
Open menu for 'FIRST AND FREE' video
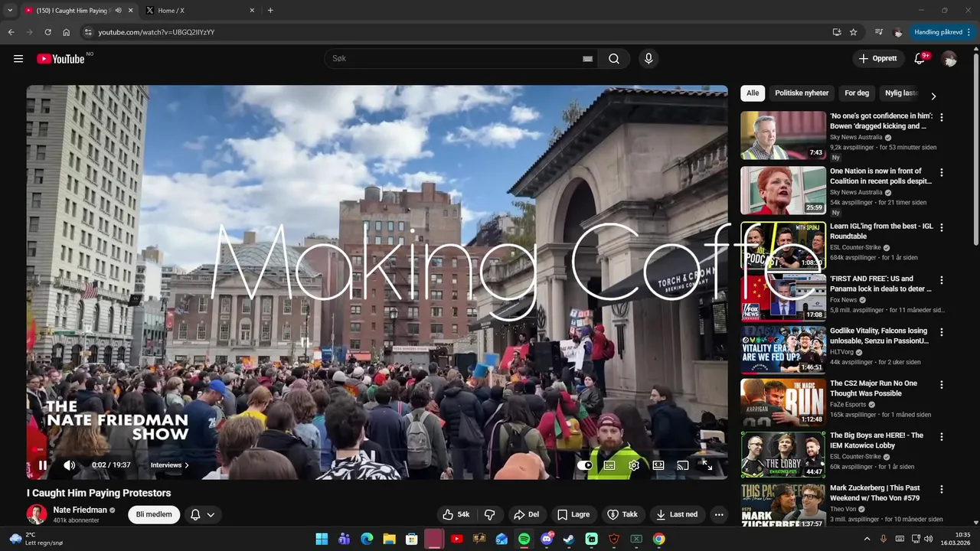942,280
